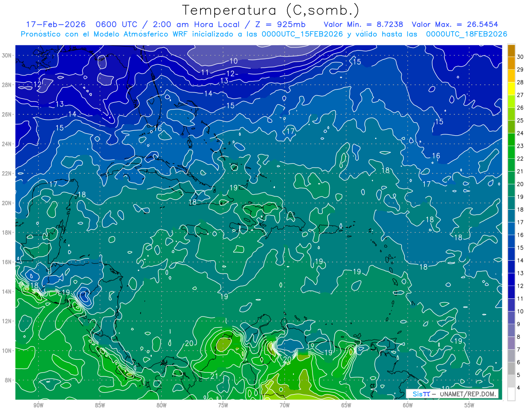Click the "24N" latitude axis label

pos(7,144)
